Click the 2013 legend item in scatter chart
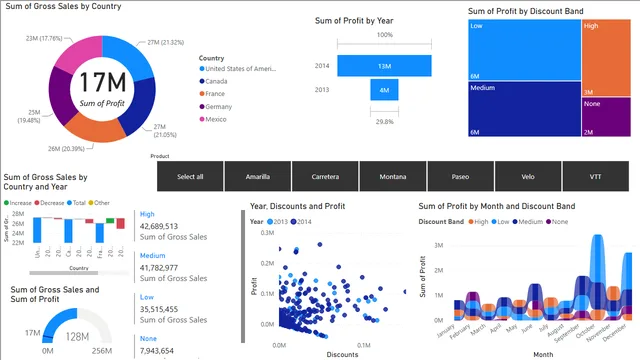640x360 pixels. click(x=278, y=222)
